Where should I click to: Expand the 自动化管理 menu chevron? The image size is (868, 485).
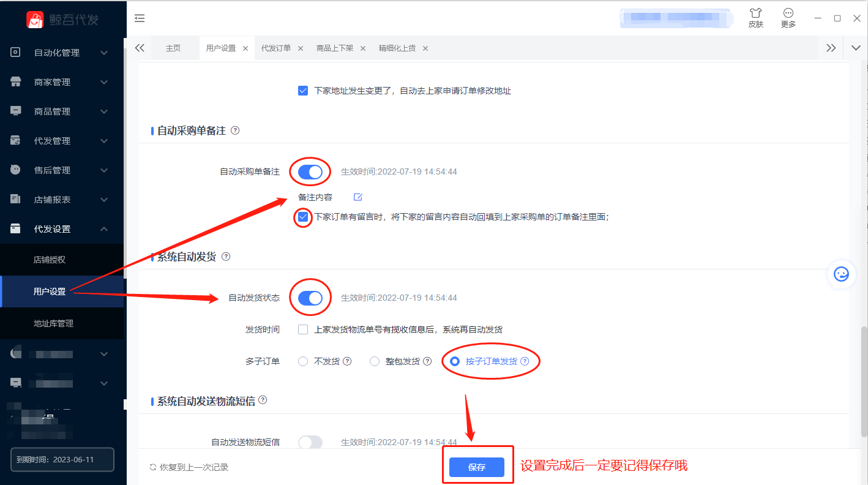coord(104,53)
